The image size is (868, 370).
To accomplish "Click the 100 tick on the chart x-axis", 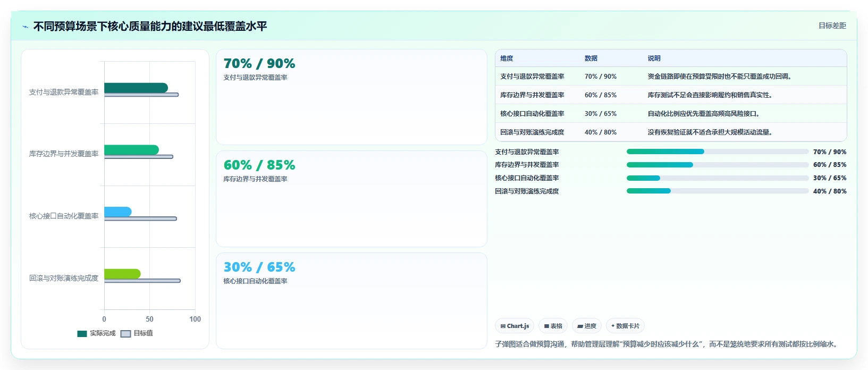I will click(195, 319).
